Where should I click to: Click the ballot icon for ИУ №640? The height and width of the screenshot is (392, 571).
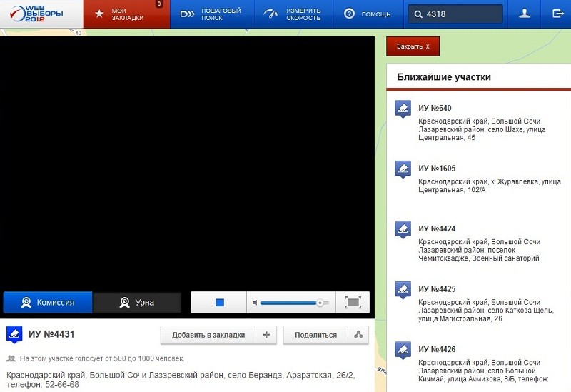tap(403, 109)
